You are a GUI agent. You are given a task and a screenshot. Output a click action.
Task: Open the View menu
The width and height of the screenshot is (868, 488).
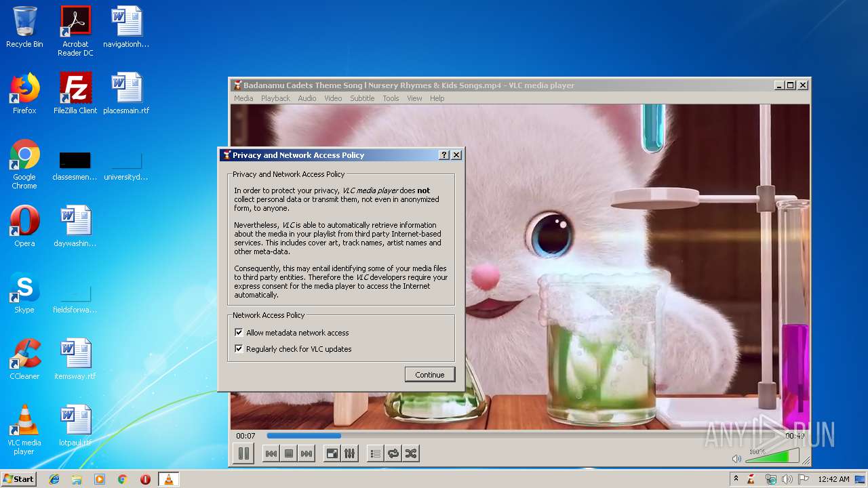coord(414,98)
